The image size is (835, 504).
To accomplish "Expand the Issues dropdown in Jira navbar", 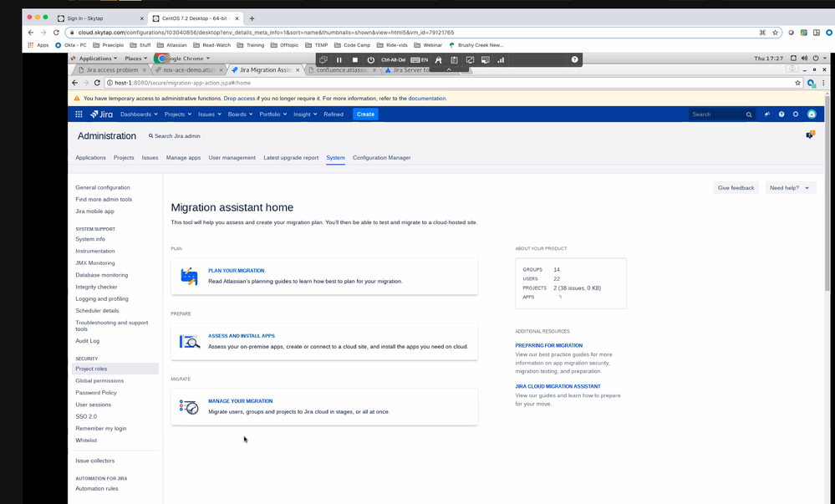I will coord(209,114).
